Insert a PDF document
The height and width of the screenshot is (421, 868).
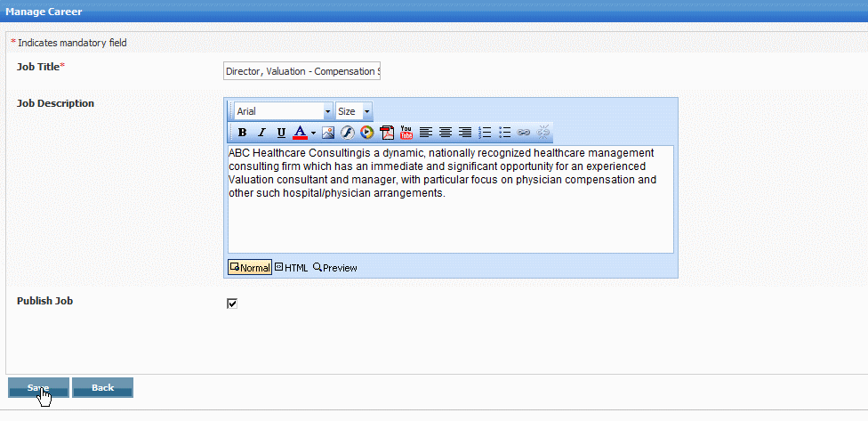tap(386, 133)
